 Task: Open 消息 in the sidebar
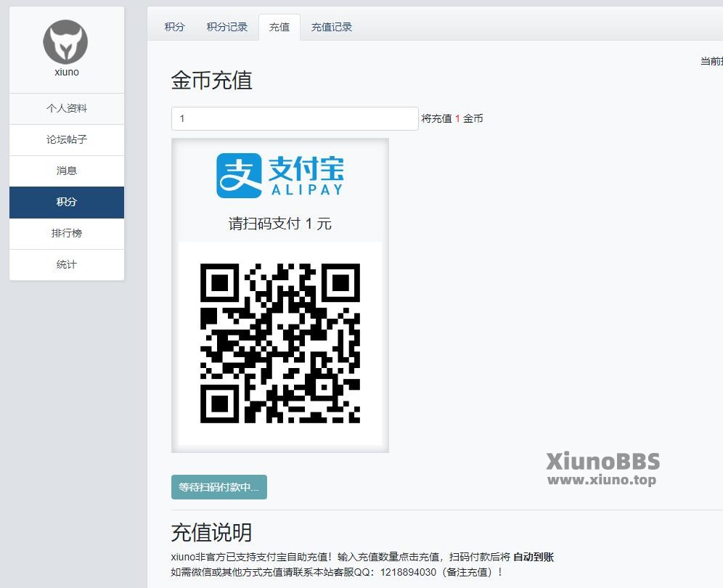pos(67,171)
